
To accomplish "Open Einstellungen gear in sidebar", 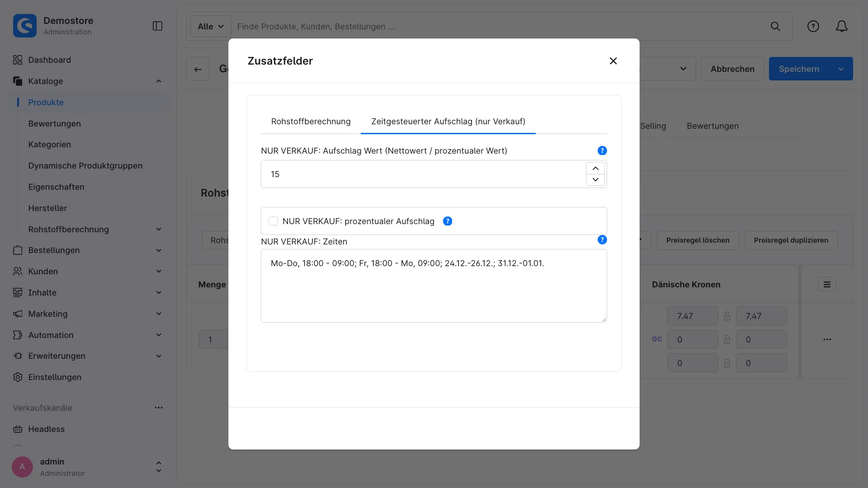I will click(x=18, y=377).
